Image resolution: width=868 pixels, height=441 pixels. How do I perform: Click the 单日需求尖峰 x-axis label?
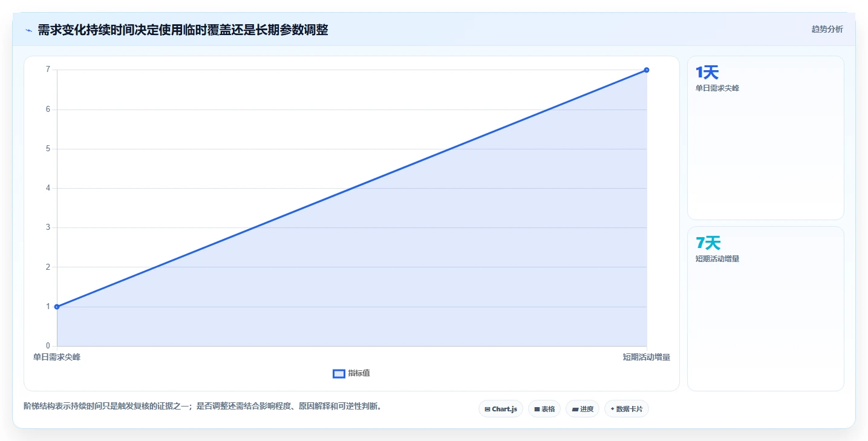coord(57,357)
